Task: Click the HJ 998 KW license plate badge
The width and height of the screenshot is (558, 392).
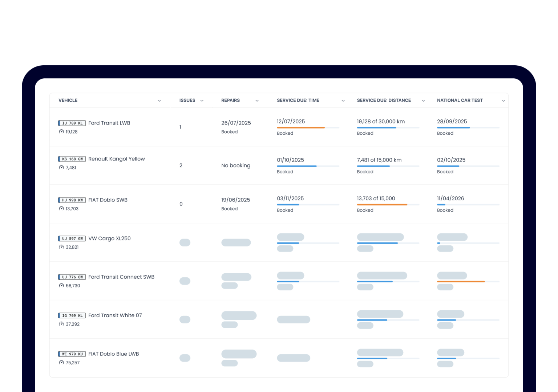Action: 72,200
